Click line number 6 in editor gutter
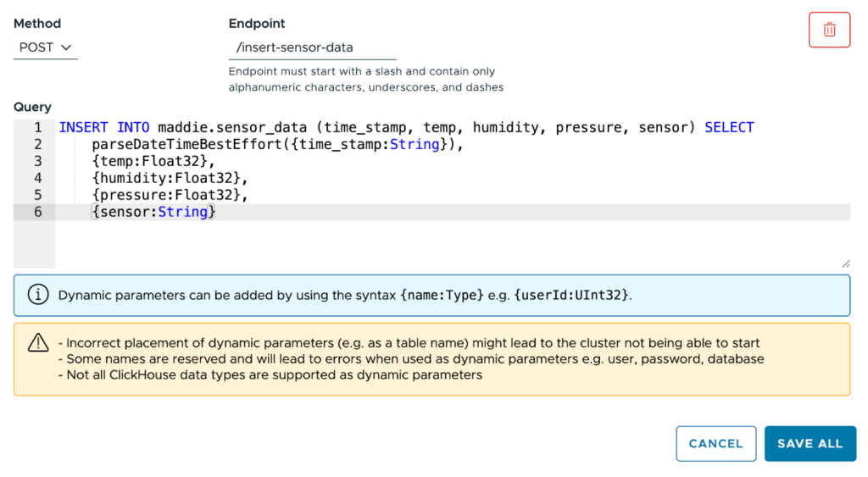 coord(37,212)
